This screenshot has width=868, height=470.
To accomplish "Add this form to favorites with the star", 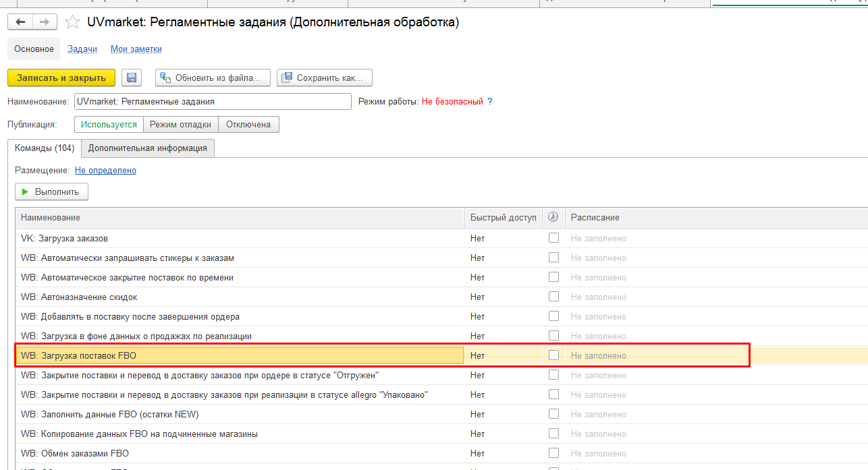I will [72, 22].
